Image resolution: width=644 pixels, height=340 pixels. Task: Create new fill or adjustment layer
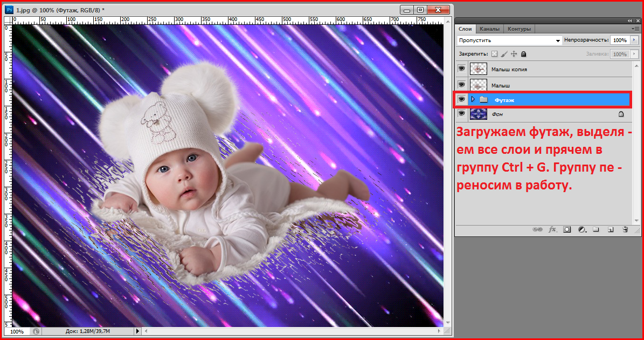coord(582,229)
